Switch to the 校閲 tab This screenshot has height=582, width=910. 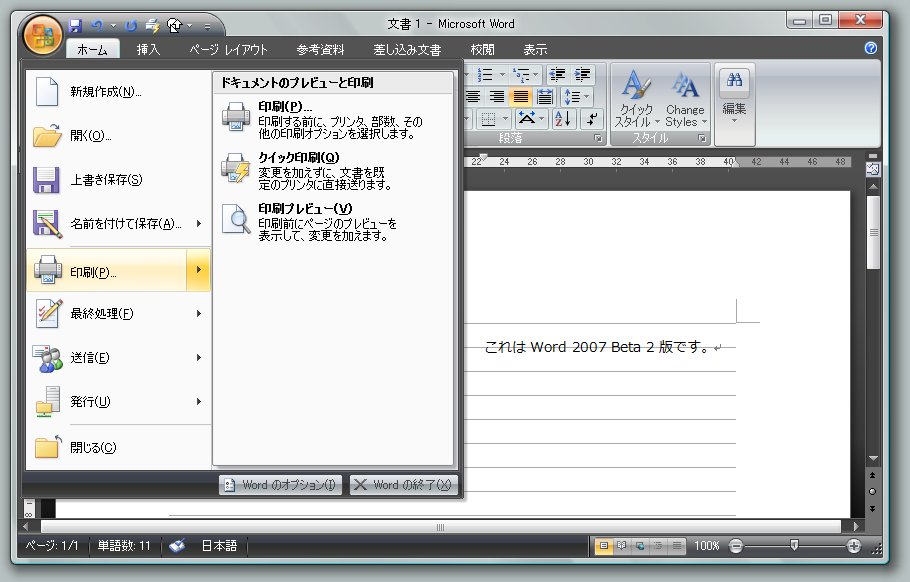482,49
